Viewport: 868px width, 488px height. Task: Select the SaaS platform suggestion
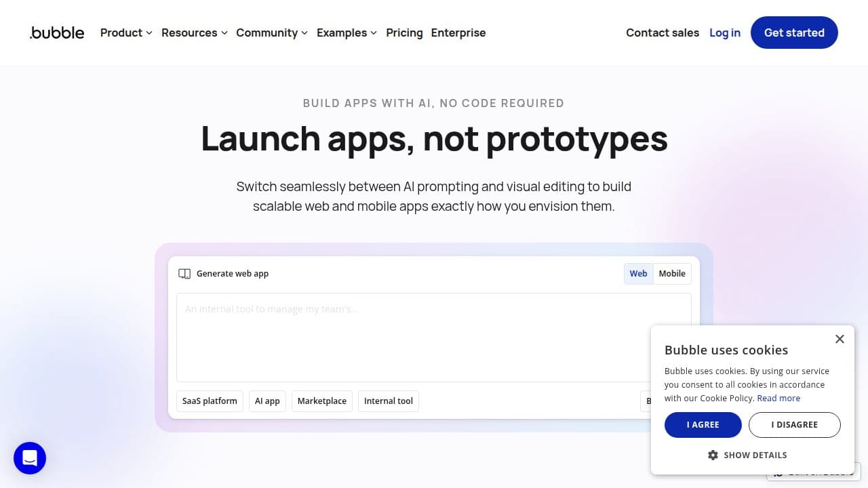click(x=210, y=401)
